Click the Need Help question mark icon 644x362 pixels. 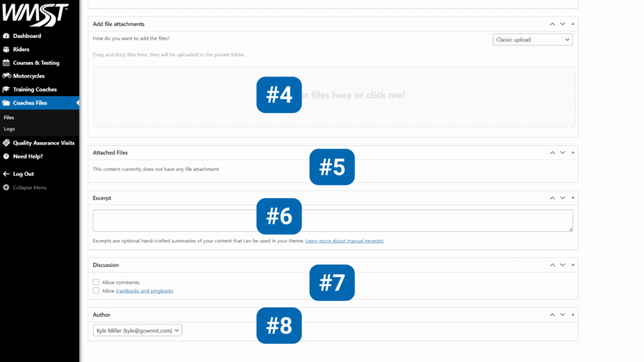point(6,156)
